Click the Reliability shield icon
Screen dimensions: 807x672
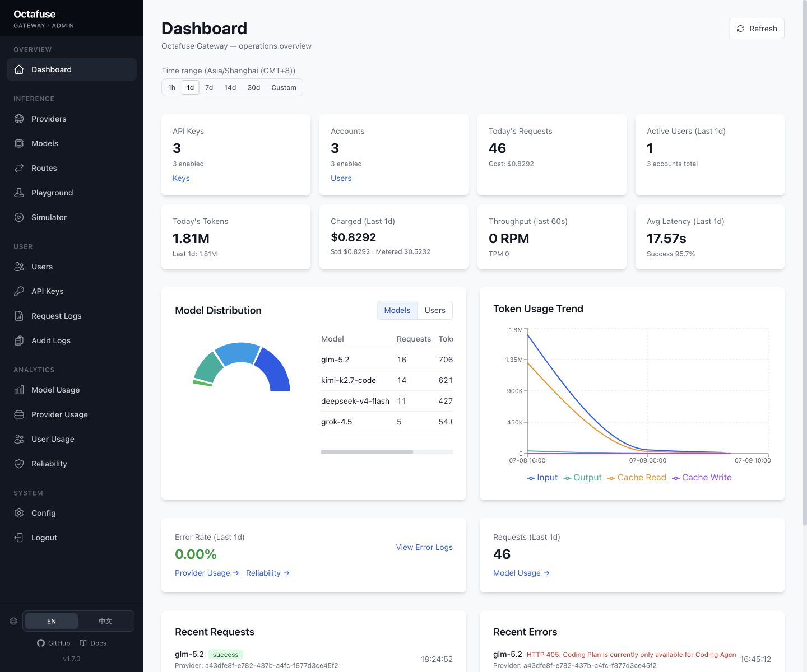point(19,464)
